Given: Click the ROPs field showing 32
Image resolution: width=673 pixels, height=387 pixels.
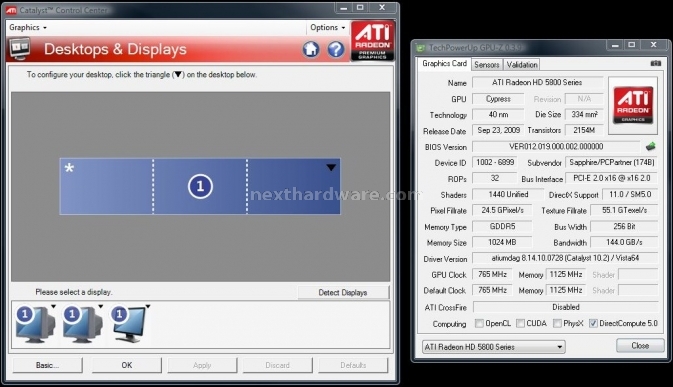Looking at the screenshot, I should pyautogui.click(x=494, y=178).
